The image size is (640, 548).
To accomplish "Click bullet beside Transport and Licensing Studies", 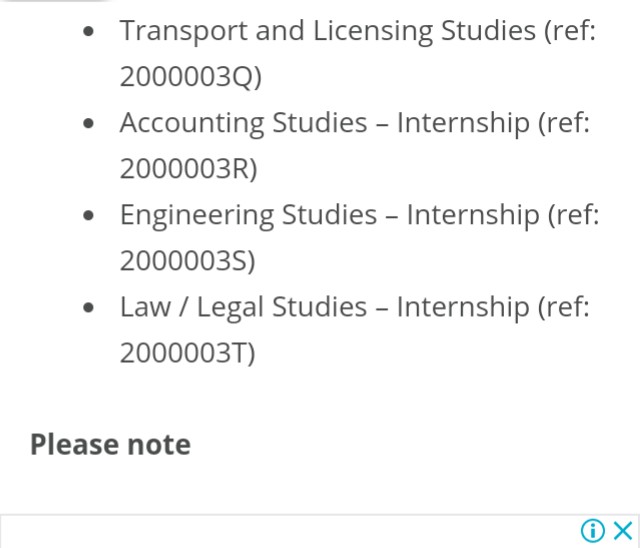I will 92,32.
